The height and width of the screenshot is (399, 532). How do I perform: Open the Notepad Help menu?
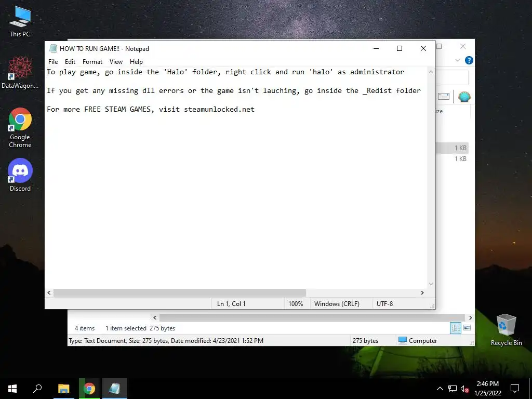136,62
